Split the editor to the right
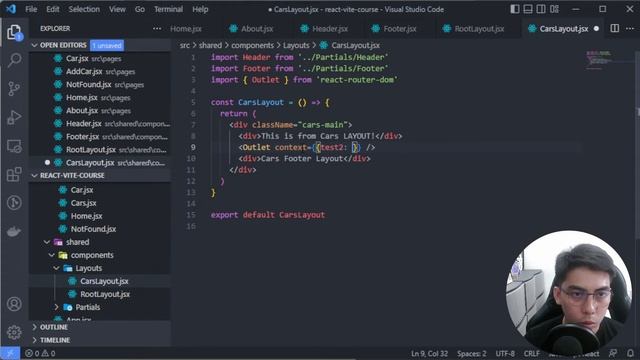Screen dimensions: 640x360 coord(614,28)
